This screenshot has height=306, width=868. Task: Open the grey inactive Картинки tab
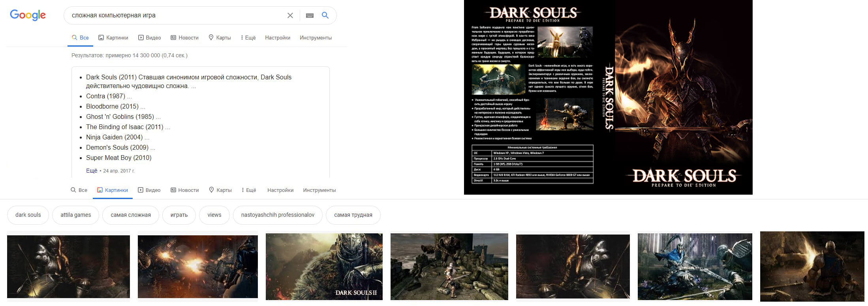click(113, 38)
